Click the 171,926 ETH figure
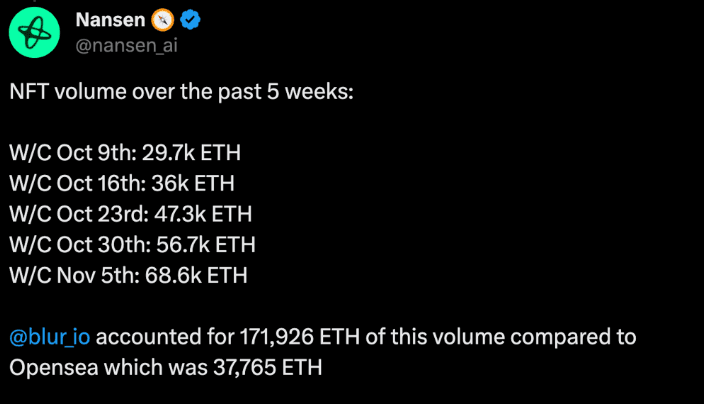The width and height of the screenshot is (704, 404). (x=299, y=337)
